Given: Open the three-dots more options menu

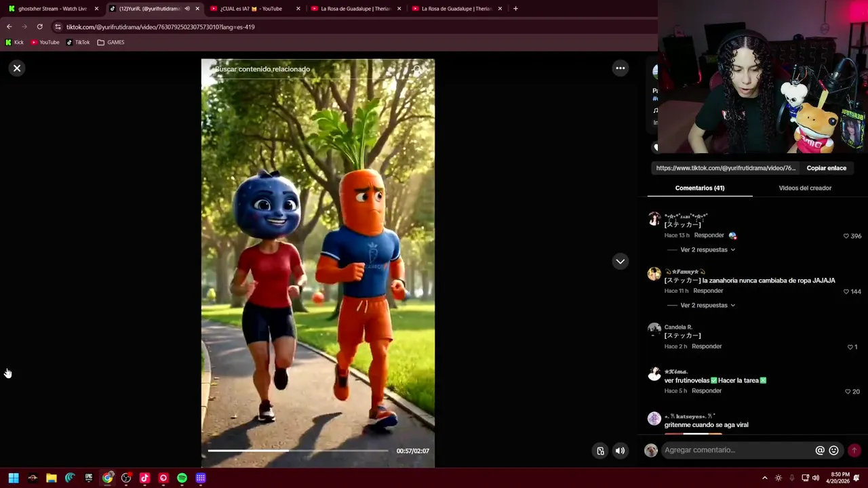Looking at the screenshot, I should coord(620,68).
